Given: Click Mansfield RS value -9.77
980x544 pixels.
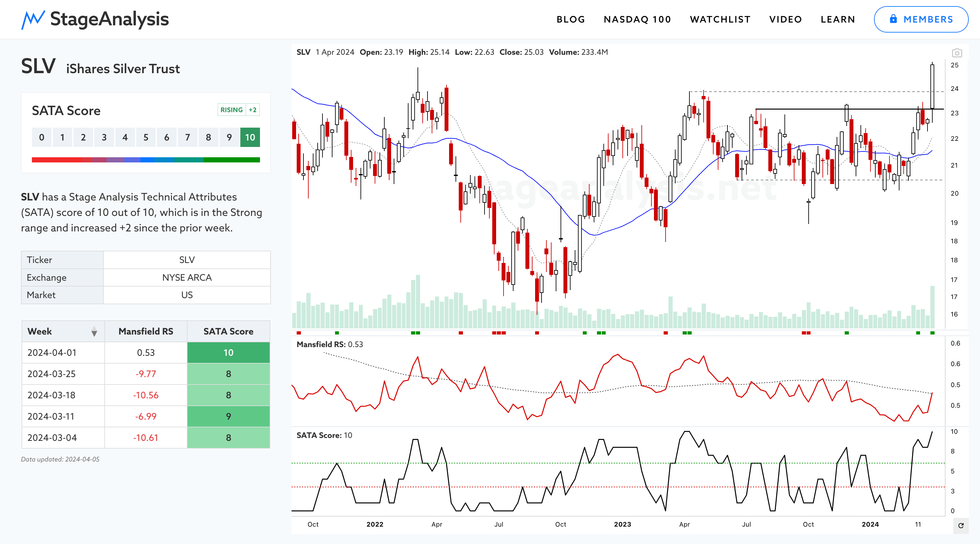Looking at the screenshot, I should pyautogui.click(x=146, y=374).
